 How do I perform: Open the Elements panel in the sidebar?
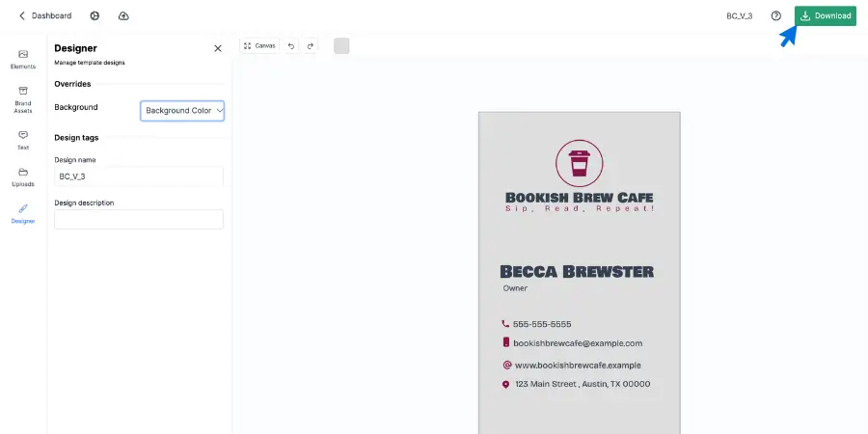click(x=23, y=60)
